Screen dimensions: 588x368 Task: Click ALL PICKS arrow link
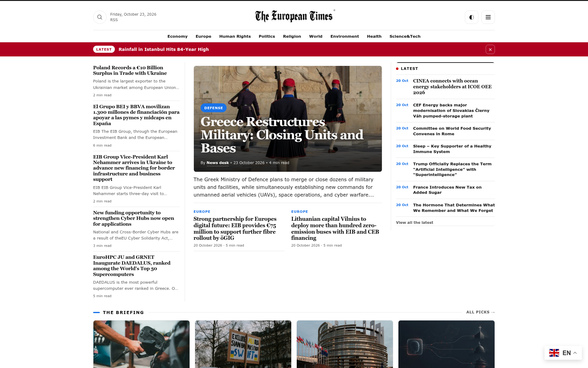point(480,312)
